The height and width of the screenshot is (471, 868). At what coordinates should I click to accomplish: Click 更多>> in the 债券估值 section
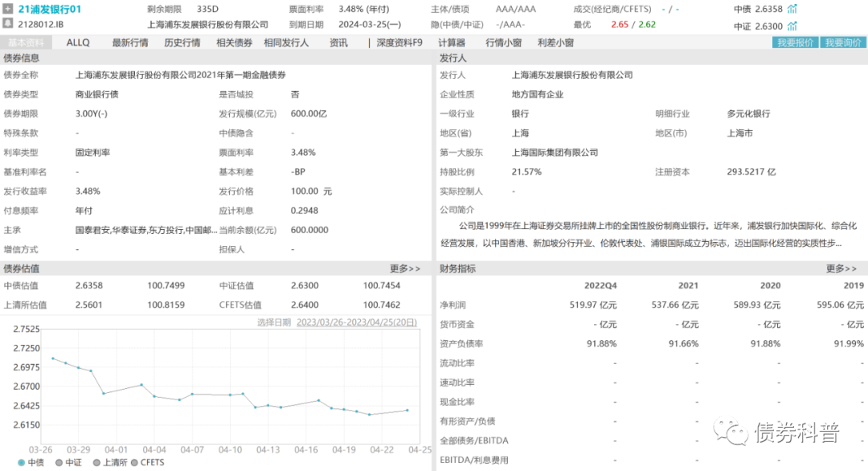coord(405,268)
